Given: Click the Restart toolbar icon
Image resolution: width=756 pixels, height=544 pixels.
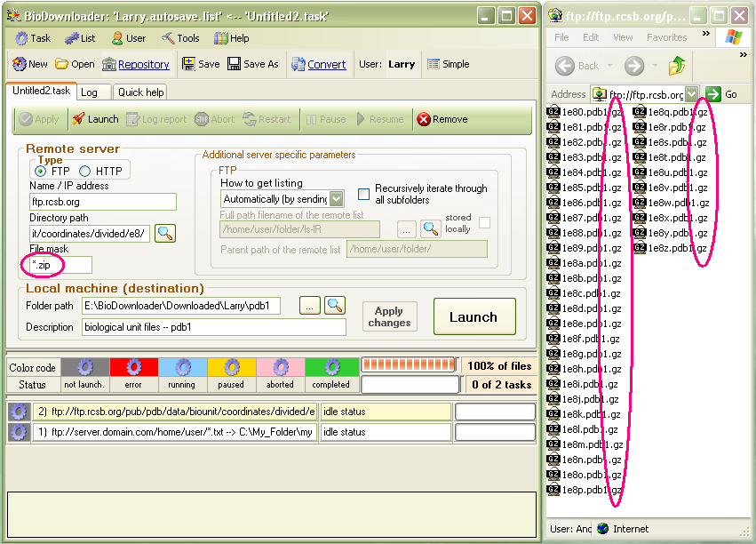Looking at the screenshot, I should coord(250,119).
